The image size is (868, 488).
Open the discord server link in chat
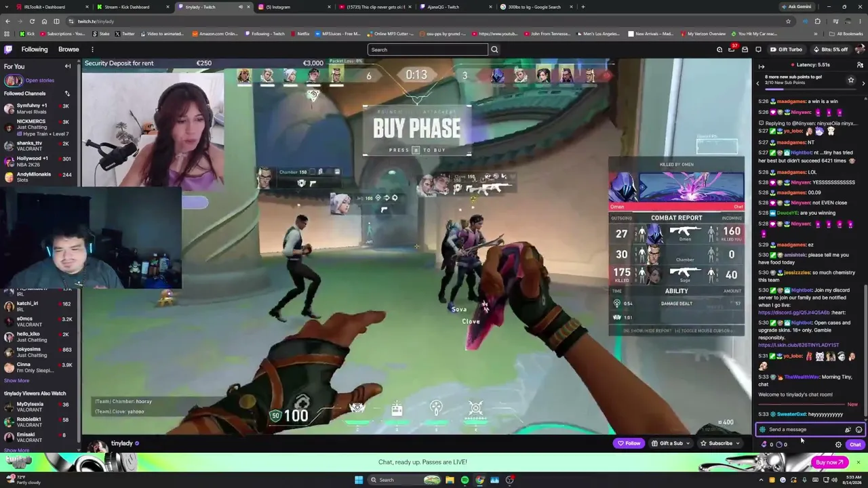pos(794,312)
